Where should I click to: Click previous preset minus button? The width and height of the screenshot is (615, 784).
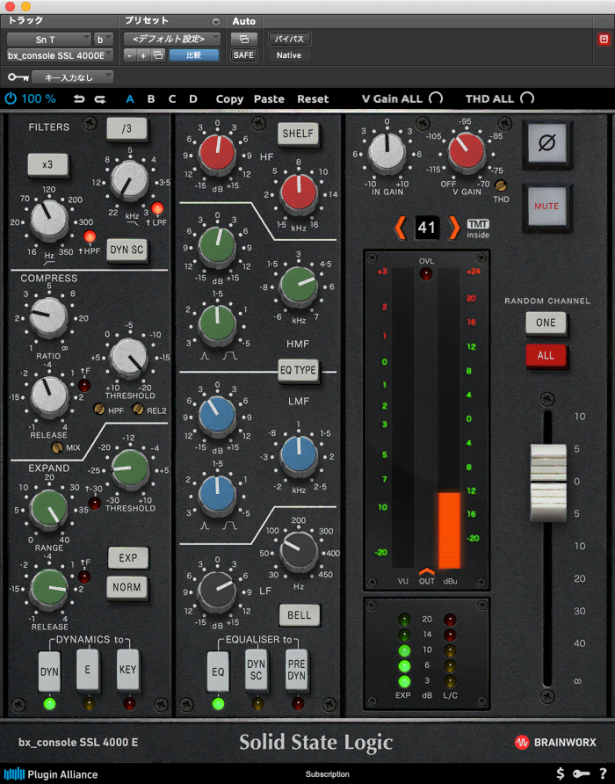[x=130, y=55]
